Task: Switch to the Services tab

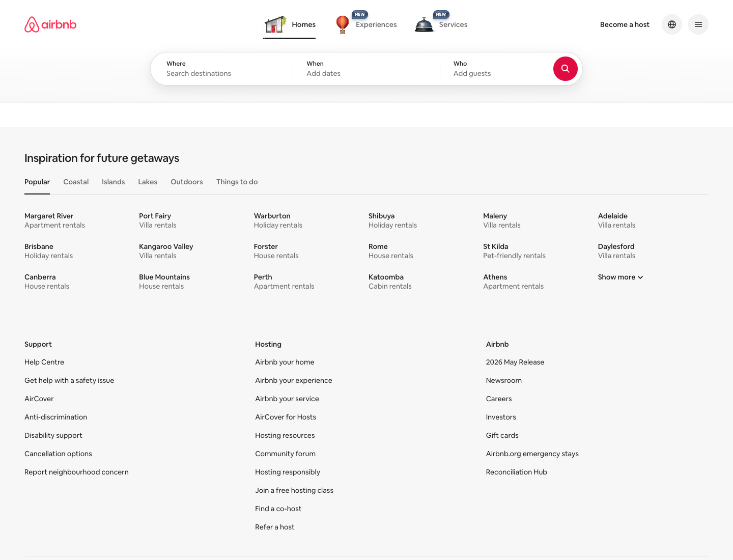Action: click(453, 24)
